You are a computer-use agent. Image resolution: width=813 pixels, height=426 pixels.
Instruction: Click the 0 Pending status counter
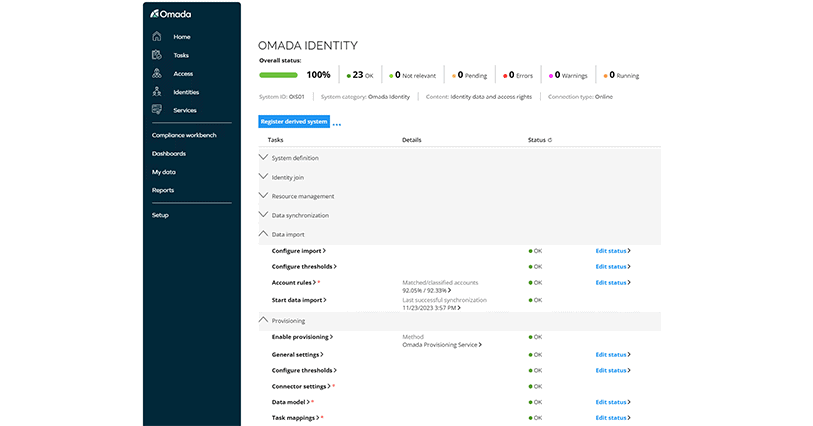(x=469, y=75)
